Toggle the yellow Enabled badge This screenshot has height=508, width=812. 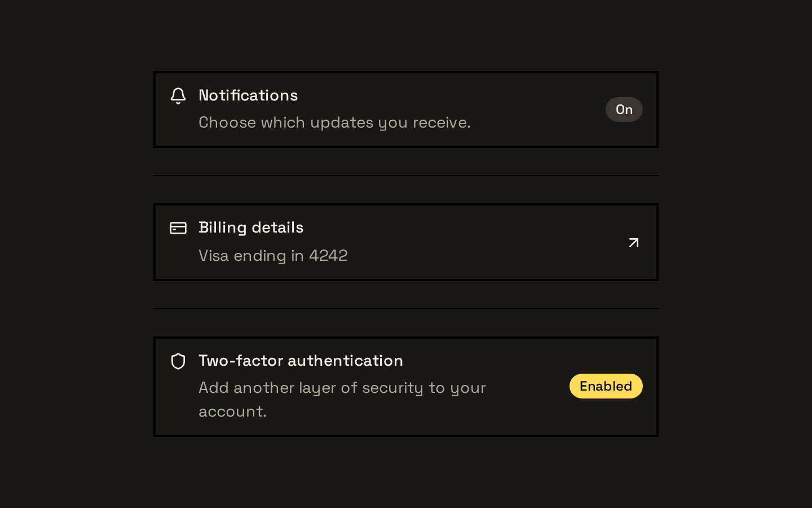(606, 386)
